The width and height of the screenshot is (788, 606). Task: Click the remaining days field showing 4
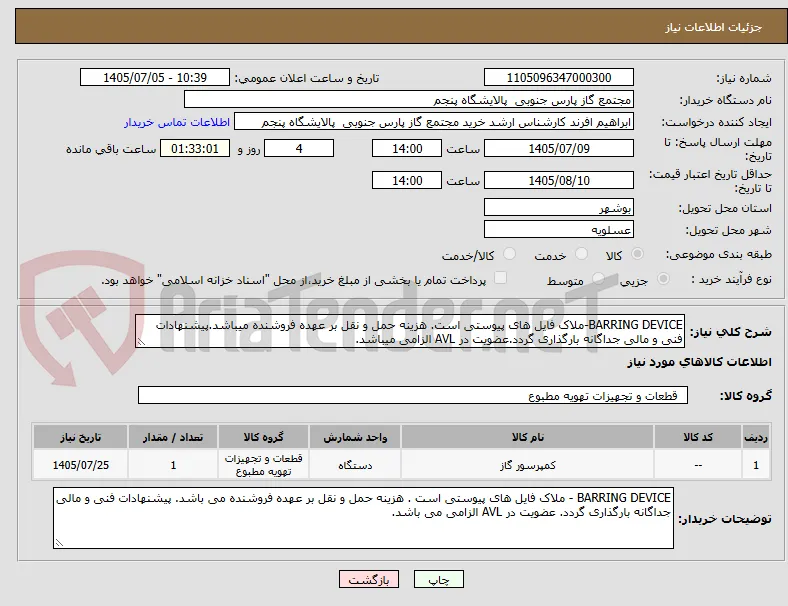299,148
